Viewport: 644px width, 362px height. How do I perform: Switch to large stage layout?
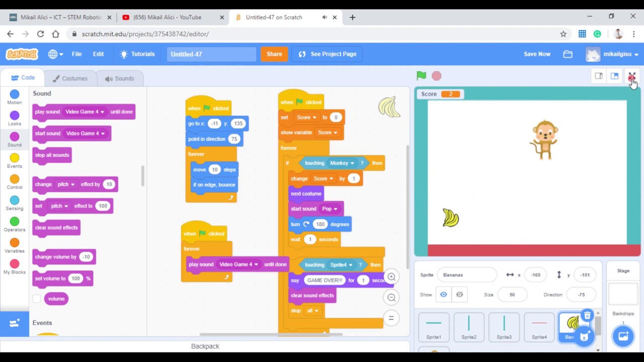point(614,76)
